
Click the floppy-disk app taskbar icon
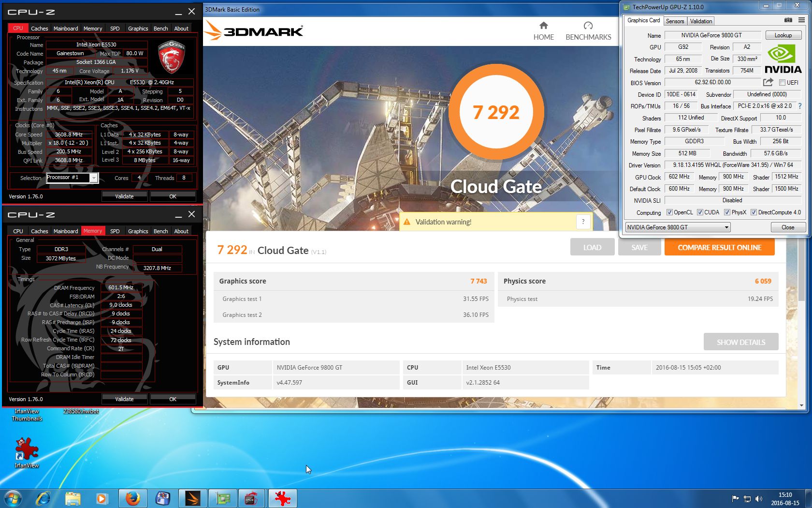(x=163, y=498)
